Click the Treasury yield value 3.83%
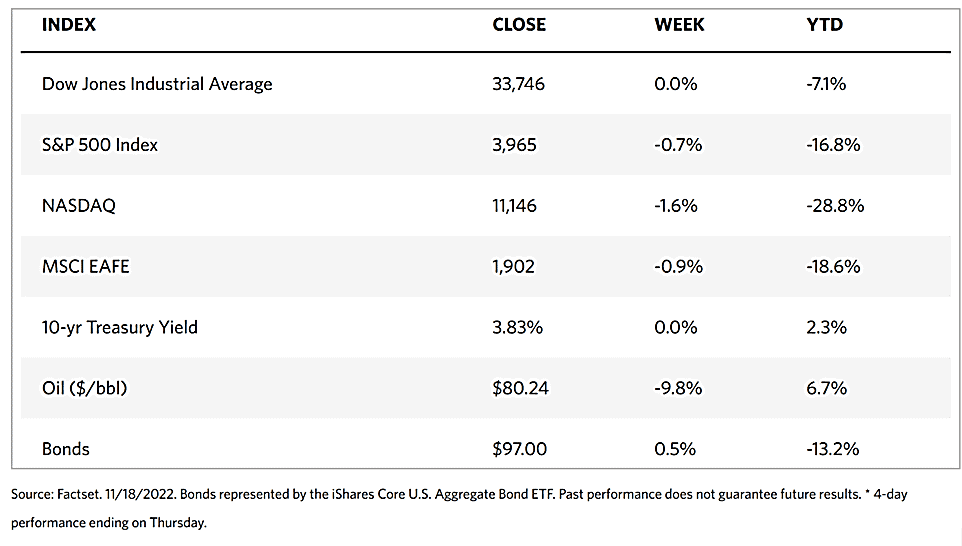The image size is (962, 546). point(518,327)
